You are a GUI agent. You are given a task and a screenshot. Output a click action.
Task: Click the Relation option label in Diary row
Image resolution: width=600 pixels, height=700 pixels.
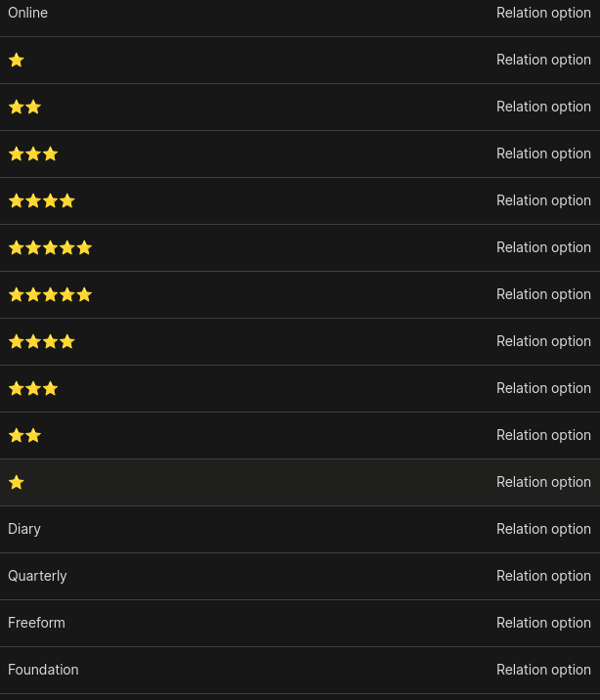click(543, 529)
